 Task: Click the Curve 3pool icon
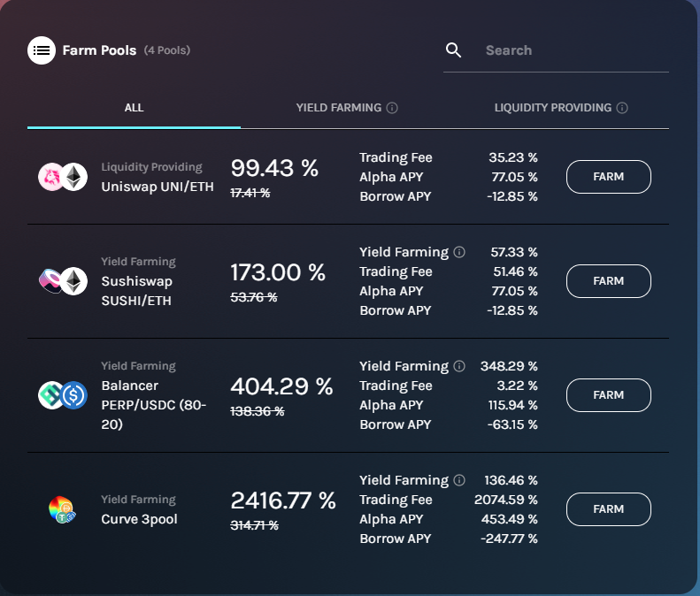(x=62, y=509)
